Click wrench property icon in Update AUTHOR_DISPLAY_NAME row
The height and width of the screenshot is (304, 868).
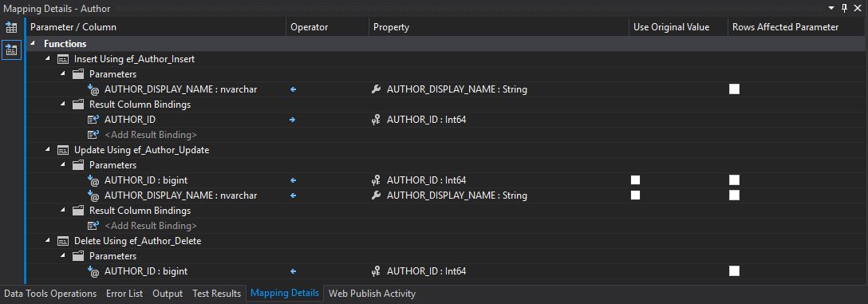click(x=377, y=195)
